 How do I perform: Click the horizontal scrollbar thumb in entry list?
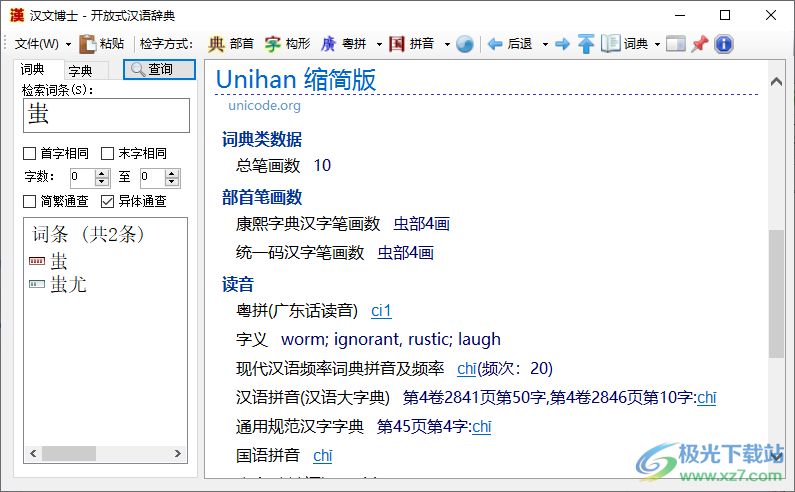[69, 453]
